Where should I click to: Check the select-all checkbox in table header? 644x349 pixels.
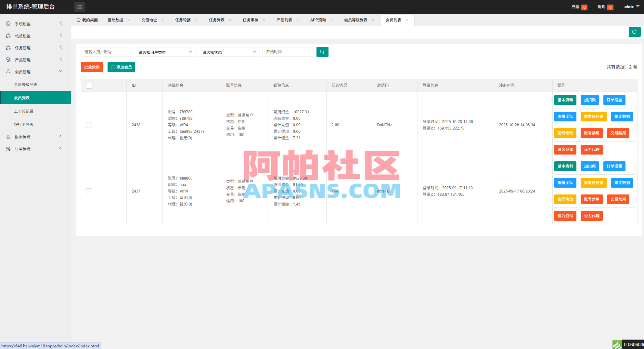pyautogui.click(x=89, y=85)
